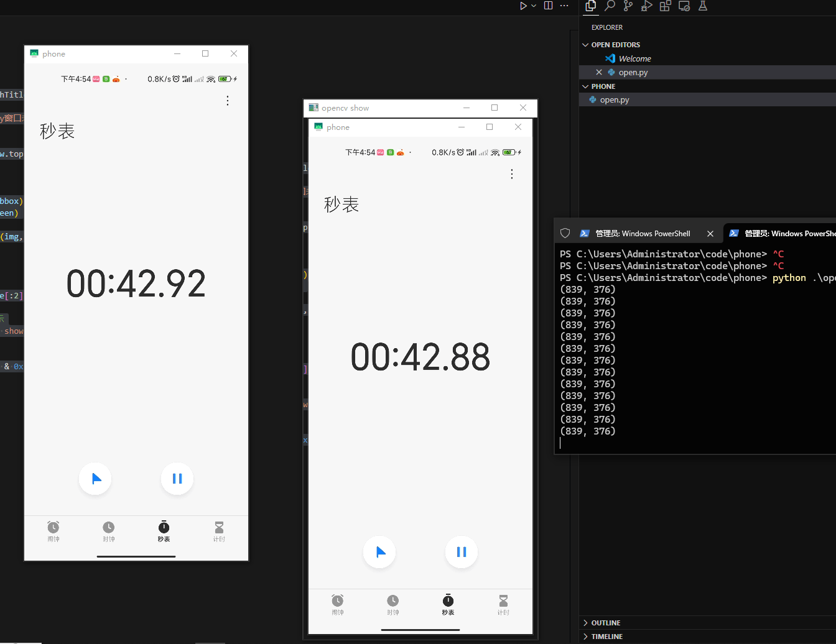This screenshot has width=836, height=644.
Task: Tap the lap flag button in left phone window
Action: pyautogui.click(x=95, y=479)
